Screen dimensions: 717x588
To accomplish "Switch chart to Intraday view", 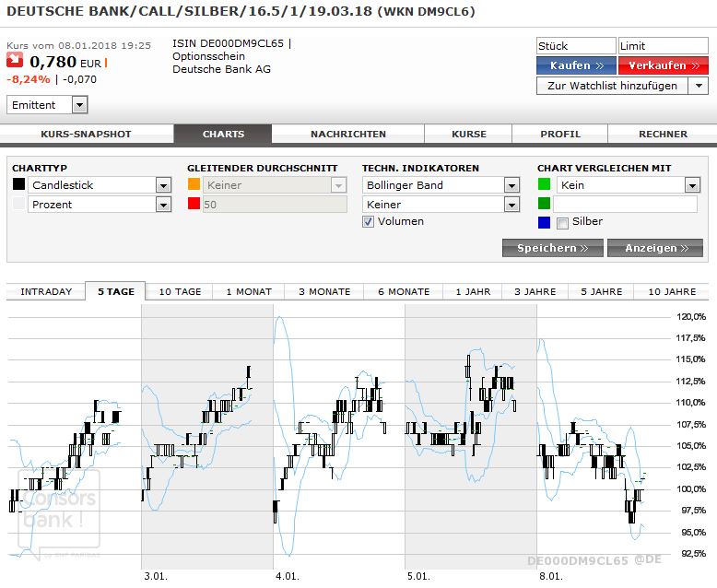I will pos(46,291).
